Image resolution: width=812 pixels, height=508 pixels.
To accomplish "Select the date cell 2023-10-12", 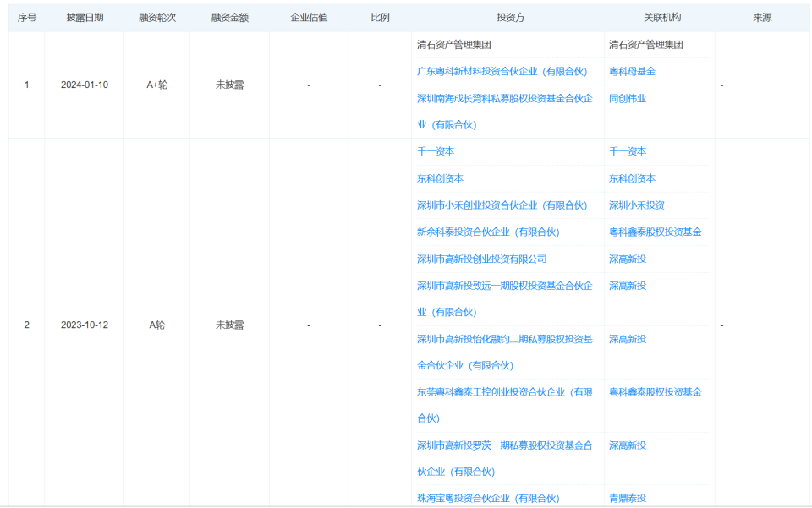I will pos(85,325).
